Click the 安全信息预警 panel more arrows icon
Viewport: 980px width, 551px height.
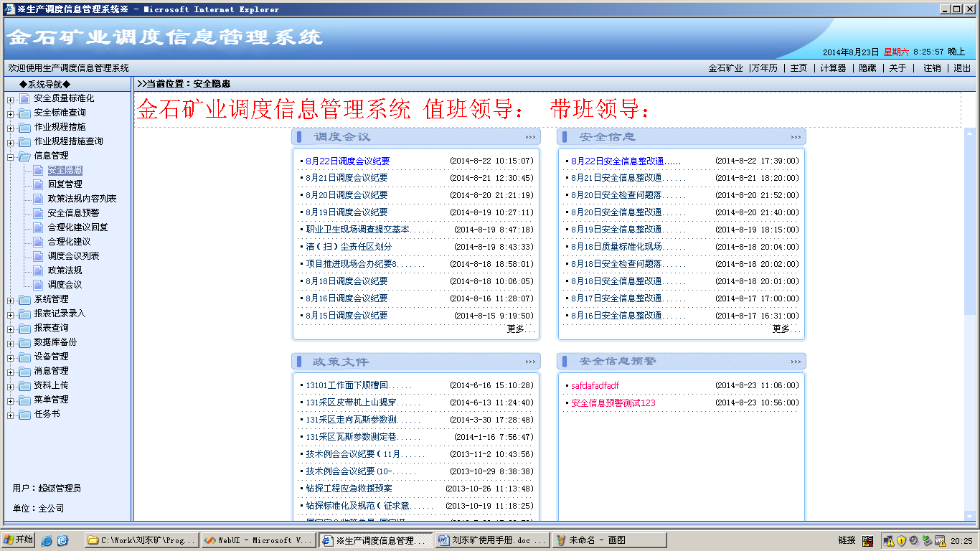pos(796,362)
